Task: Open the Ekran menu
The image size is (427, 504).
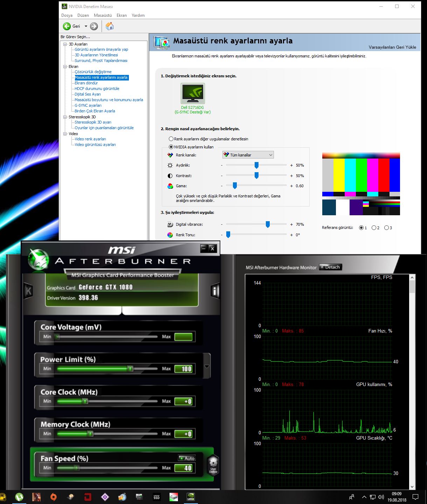Action: [x=122, y=15]
